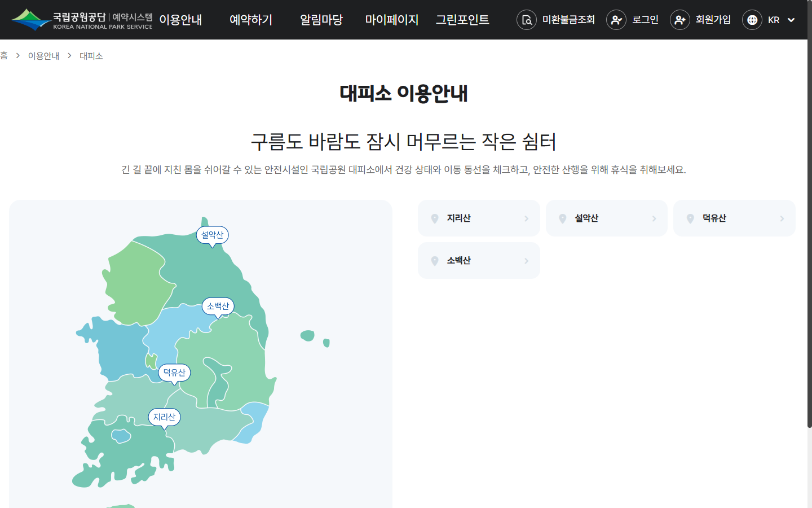Expand the KR language dropdown arrow
Screen dimensions: 812x508
[791, 20]
